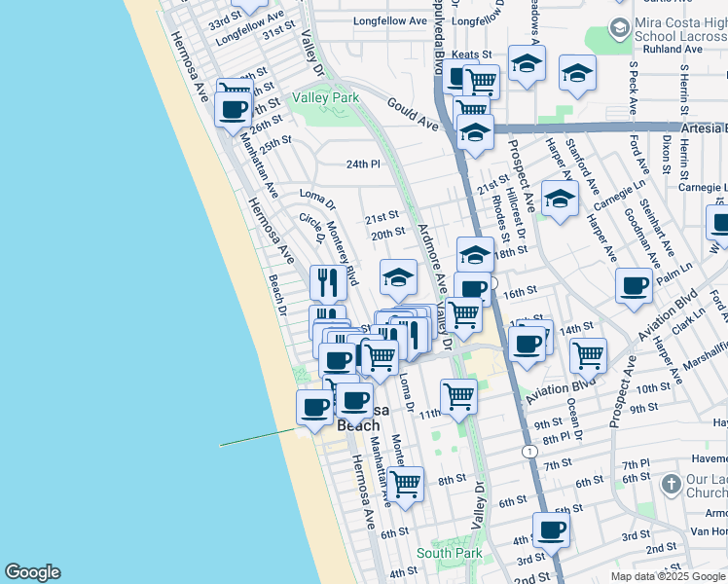
Task: Click the Map data ©2025 Google text
Action: (668, 576)
